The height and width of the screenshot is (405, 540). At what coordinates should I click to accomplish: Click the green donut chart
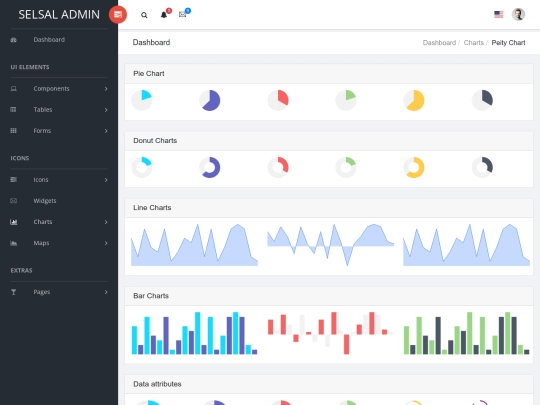coord(346,167)
